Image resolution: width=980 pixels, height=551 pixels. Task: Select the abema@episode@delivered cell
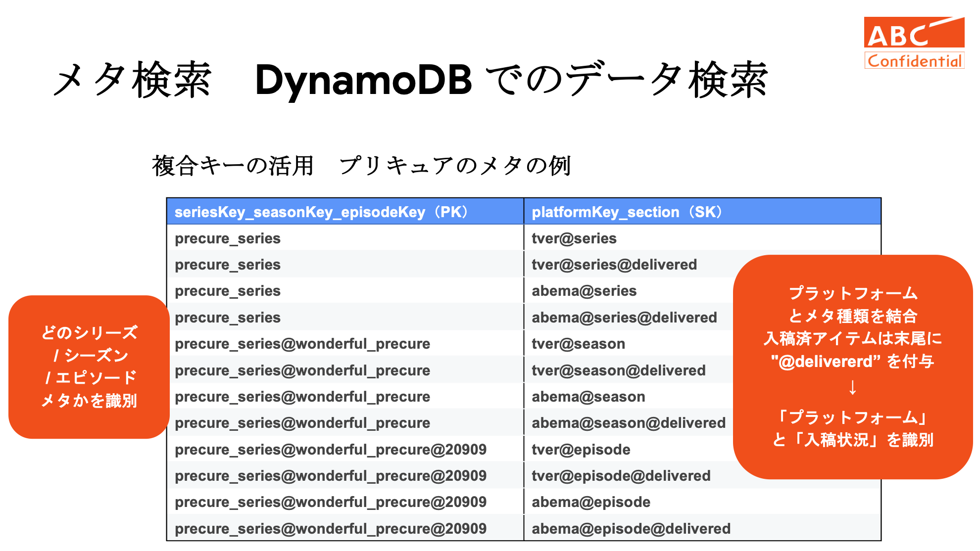point(631,529)
